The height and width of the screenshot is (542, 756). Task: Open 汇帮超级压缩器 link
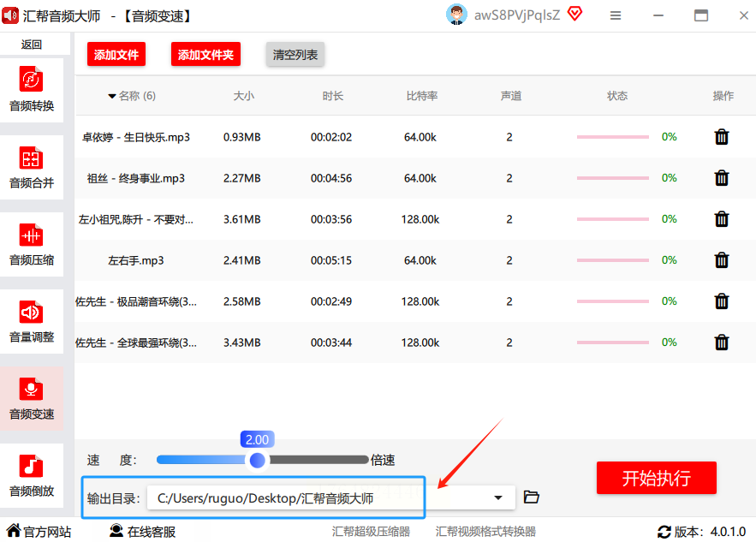tap(371, 532)
